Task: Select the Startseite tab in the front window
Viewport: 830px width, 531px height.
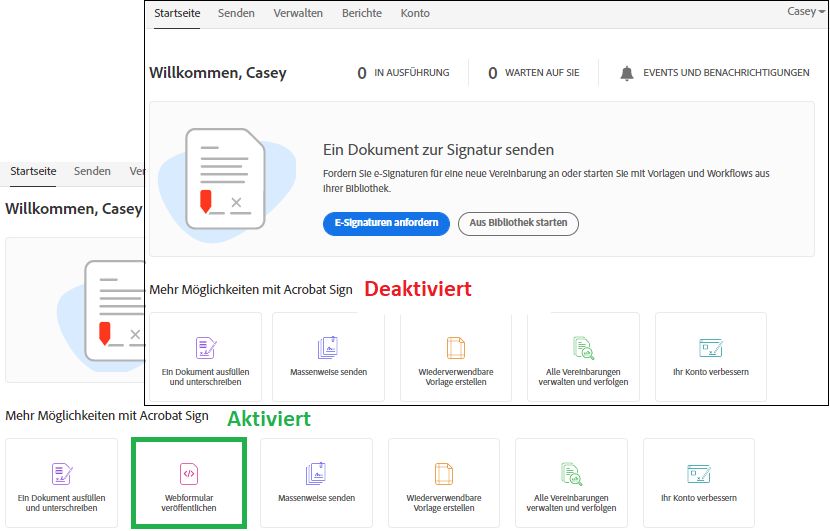Action: [x=177, y=13]
